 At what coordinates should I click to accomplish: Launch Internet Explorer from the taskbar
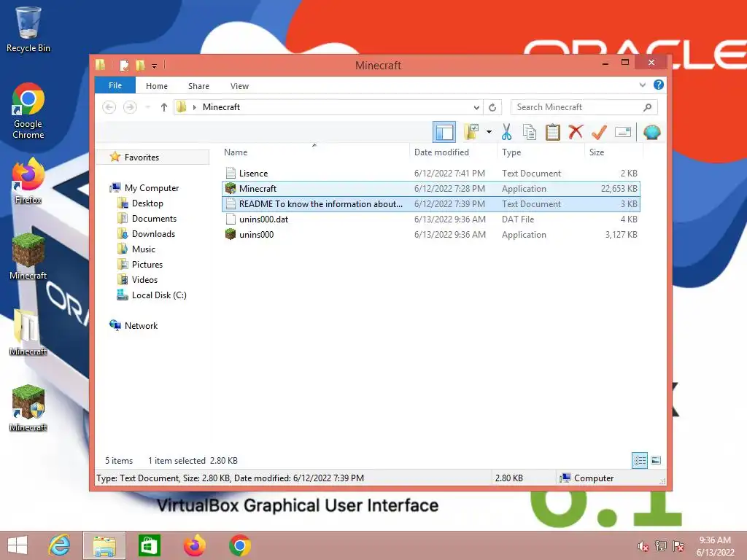60,545
